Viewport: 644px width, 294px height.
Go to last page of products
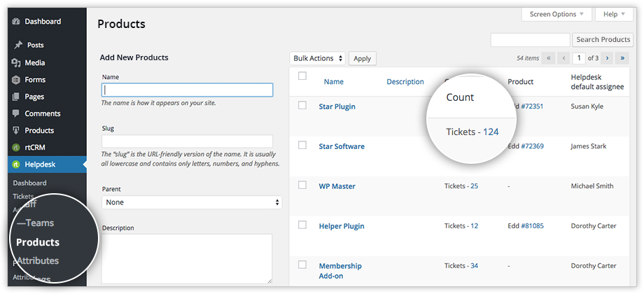(622, 58)
